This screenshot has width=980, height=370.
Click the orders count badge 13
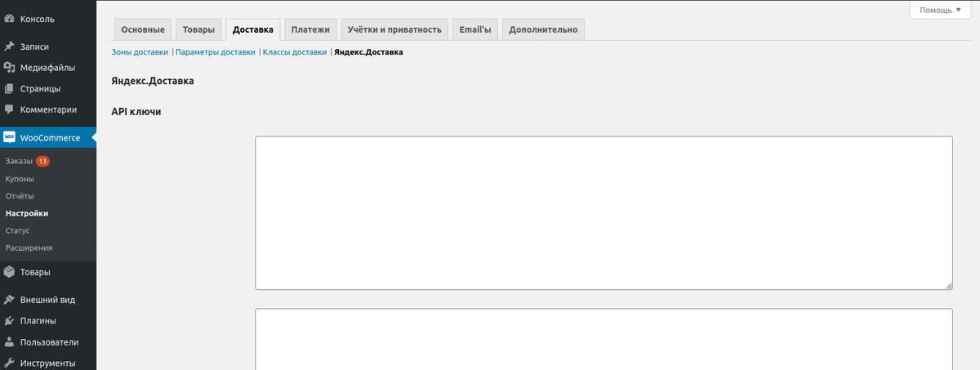[42, 161]
